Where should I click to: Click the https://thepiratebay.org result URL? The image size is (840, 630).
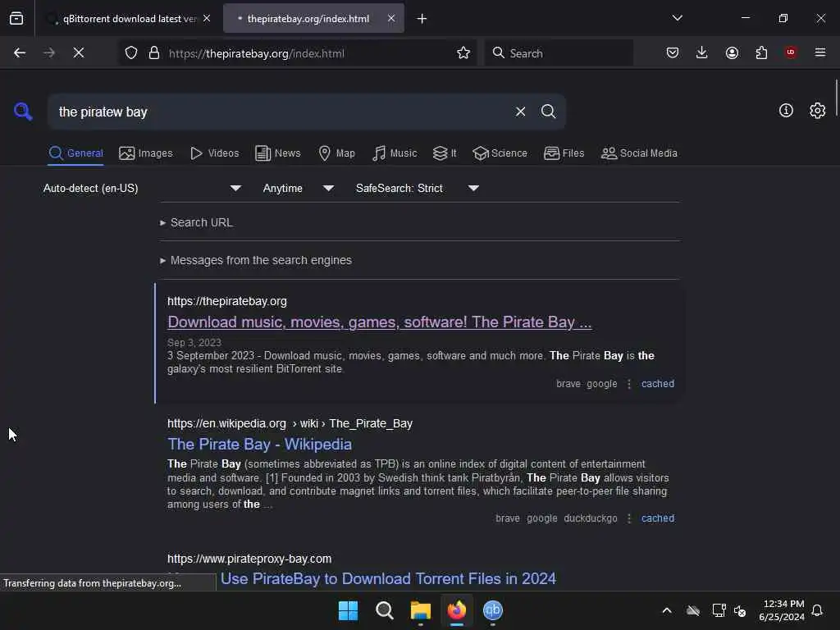227,301
